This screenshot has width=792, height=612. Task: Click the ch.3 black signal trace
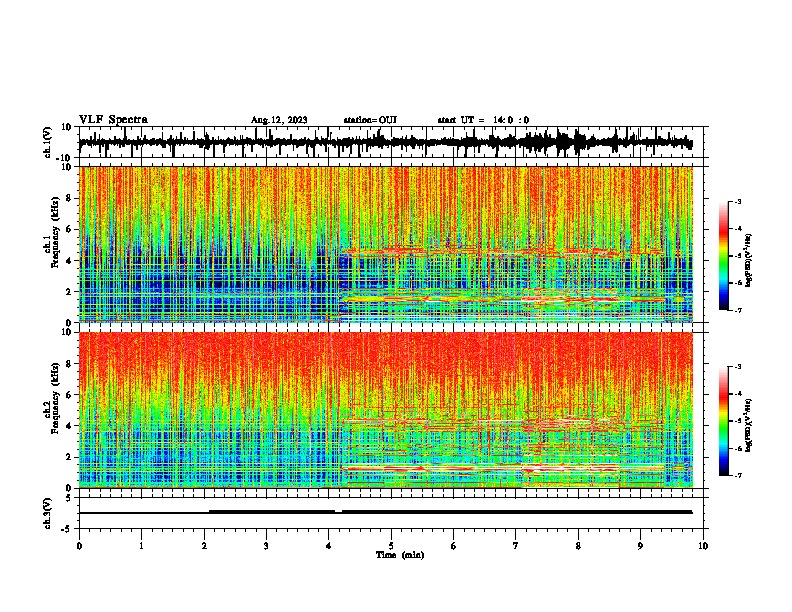pos(385,512)
